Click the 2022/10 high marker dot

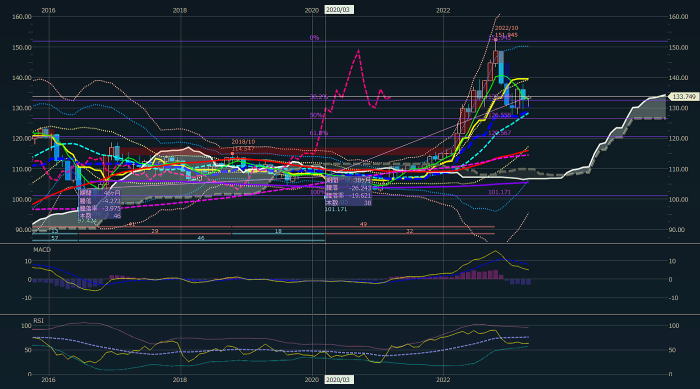(495, 40)
